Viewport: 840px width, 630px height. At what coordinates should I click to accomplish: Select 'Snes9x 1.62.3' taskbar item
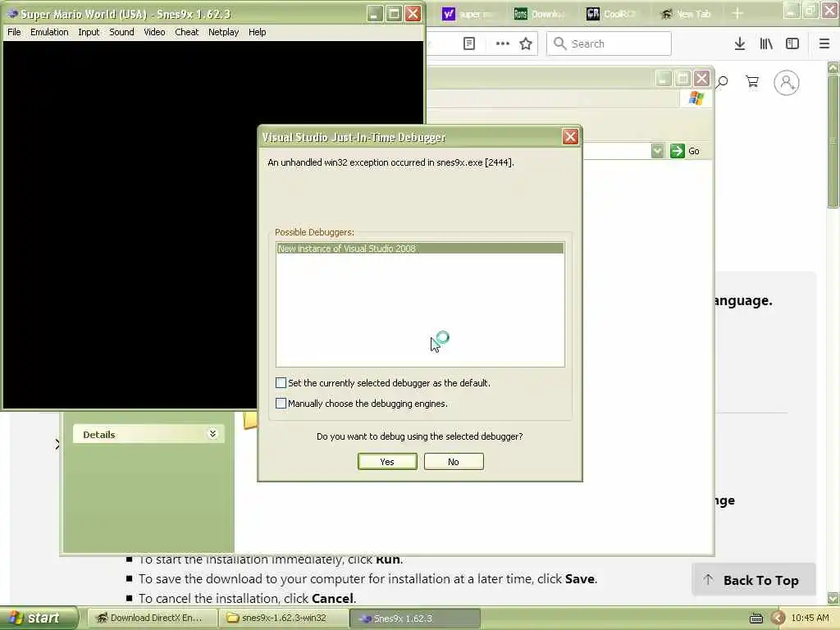coord(415,618)
